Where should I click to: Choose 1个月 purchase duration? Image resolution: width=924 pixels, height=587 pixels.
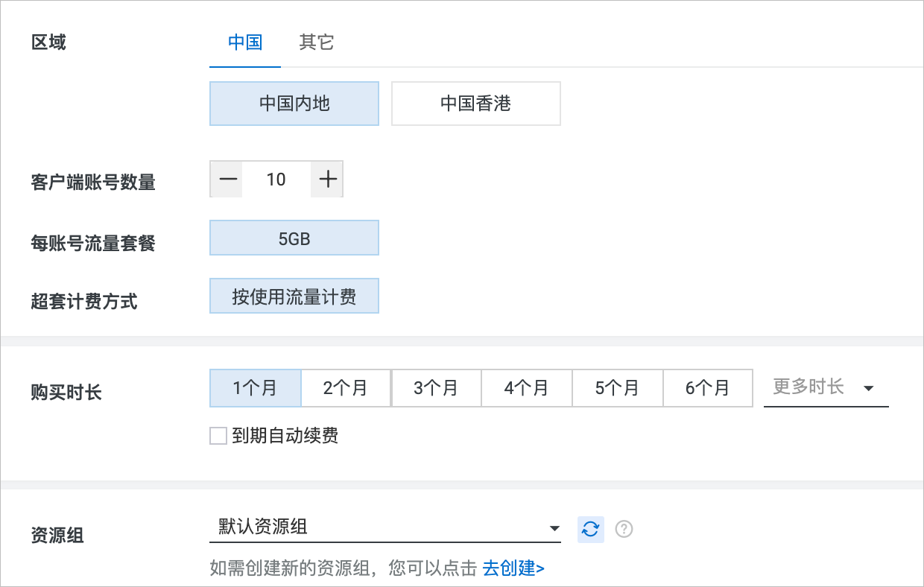coord(256,388)
